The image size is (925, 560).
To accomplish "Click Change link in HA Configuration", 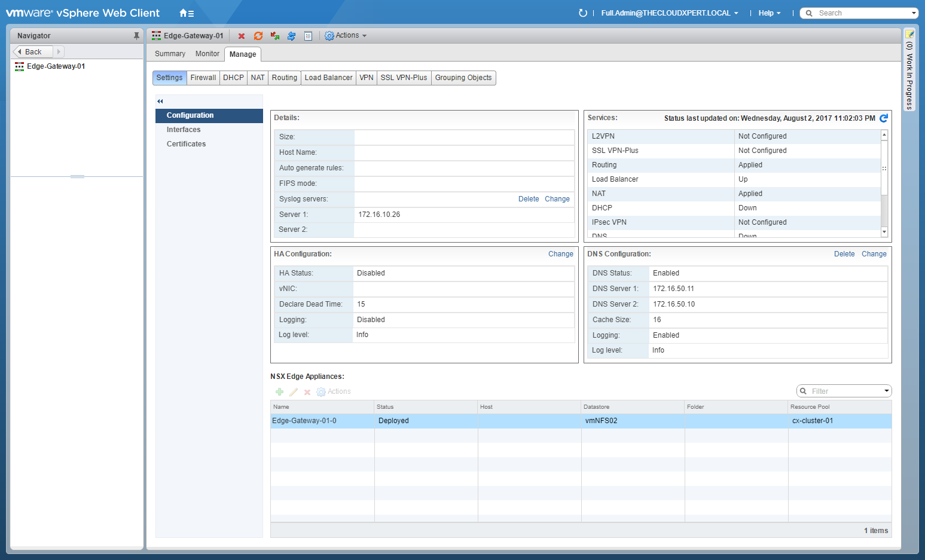I will (x=560, y=254).
